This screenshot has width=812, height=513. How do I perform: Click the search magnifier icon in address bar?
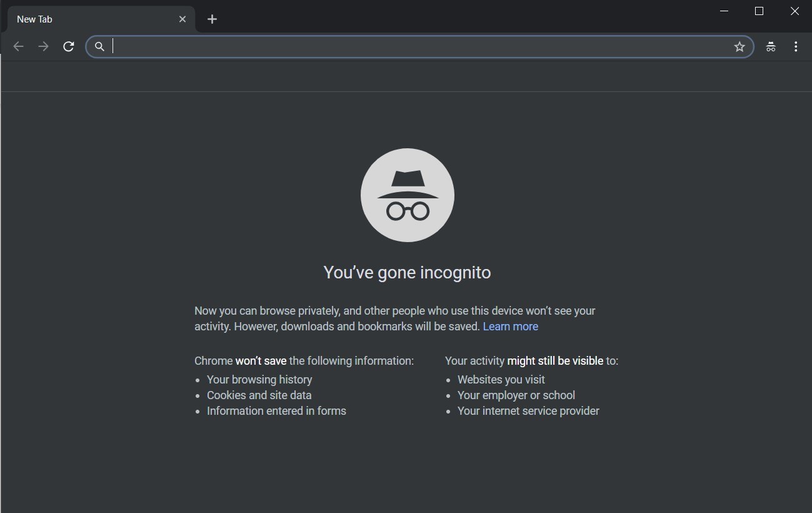click(x=99, y=46)
